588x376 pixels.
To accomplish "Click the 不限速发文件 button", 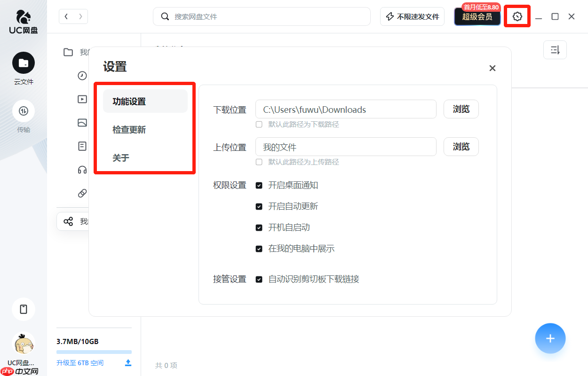I will click(x=412, y=16).
